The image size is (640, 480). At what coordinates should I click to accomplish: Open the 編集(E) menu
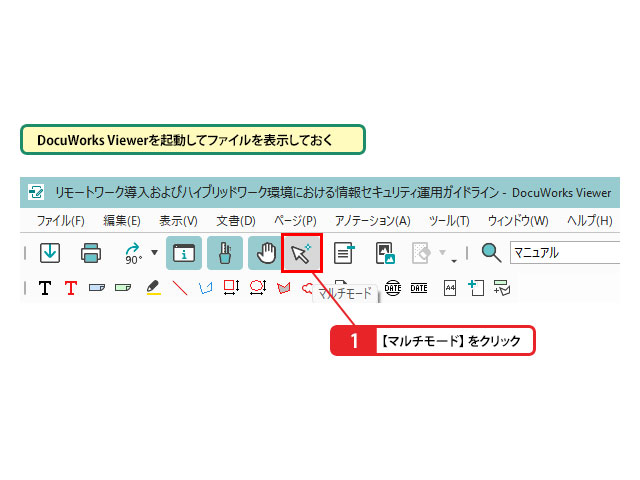pos(122,221)
